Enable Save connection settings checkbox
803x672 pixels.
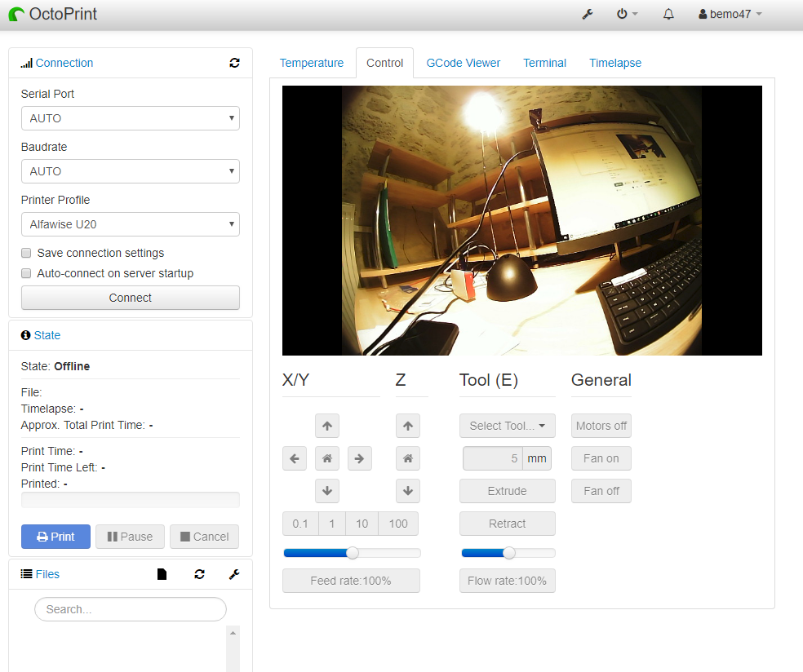(x=26, y=253)
